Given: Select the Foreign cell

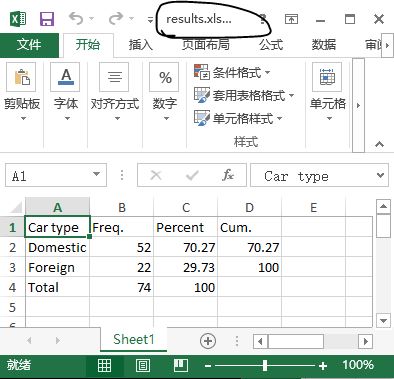Looking at the screenshot, I should click(57, 267).
